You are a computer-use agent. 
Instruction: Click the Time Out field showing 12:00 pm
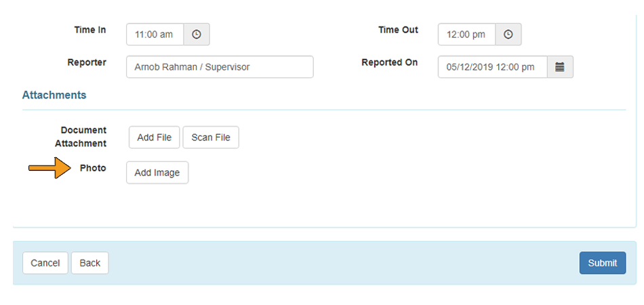tap(466, 35)
